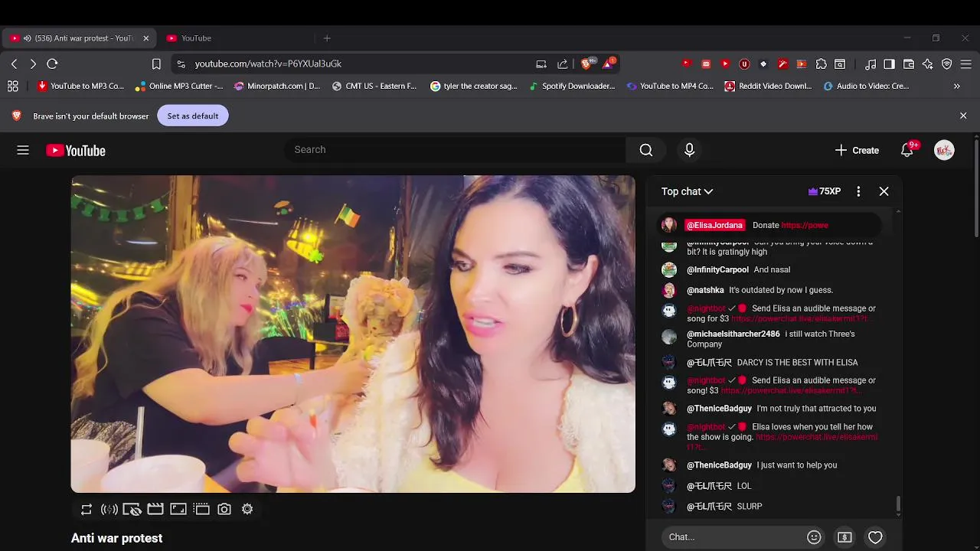The image size is (980, 551).
Task: Click the pinned Donate powerchat link
Action: [805, 225]
